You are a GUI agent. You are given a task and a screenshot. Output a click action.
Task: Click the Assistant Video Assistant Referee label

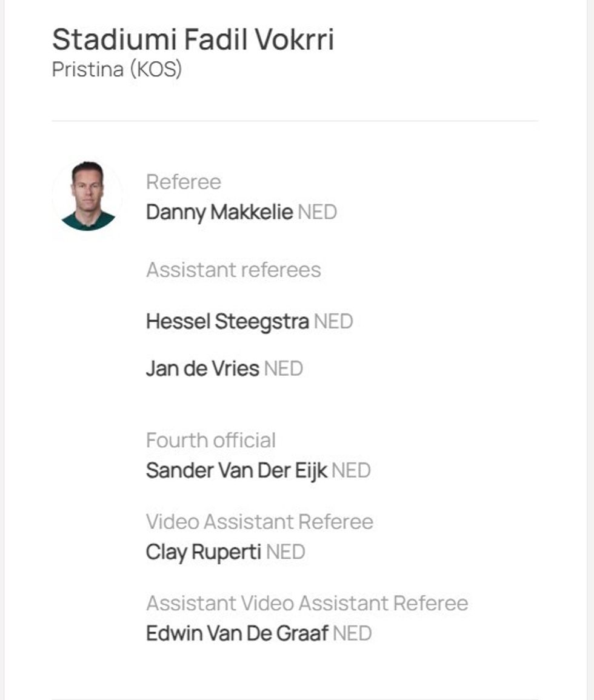point(307,603)
